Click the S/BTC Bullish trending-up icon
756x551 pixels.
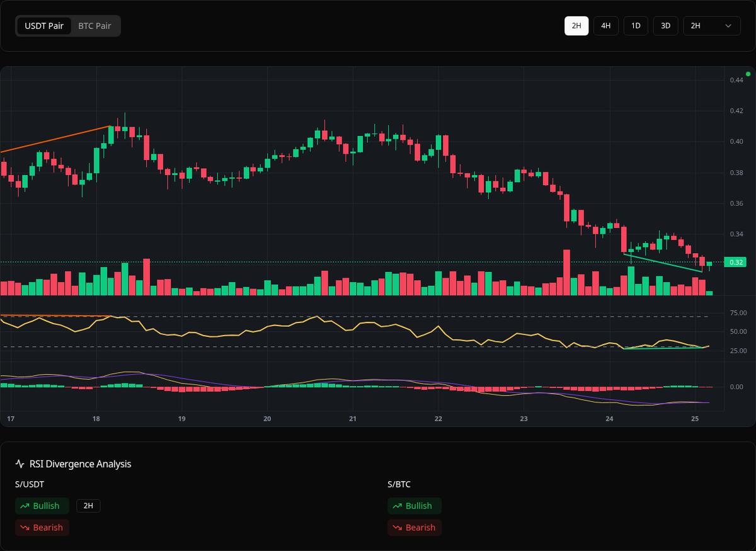[398, 506]
